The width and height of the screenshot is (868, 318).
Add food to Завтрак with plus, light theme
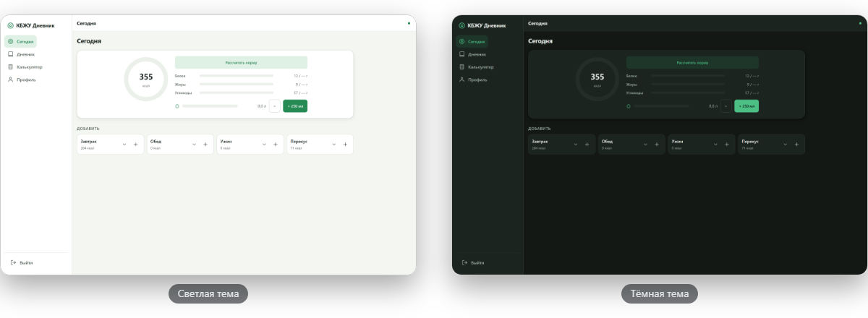pyautogui.click(x=135, y=144)
